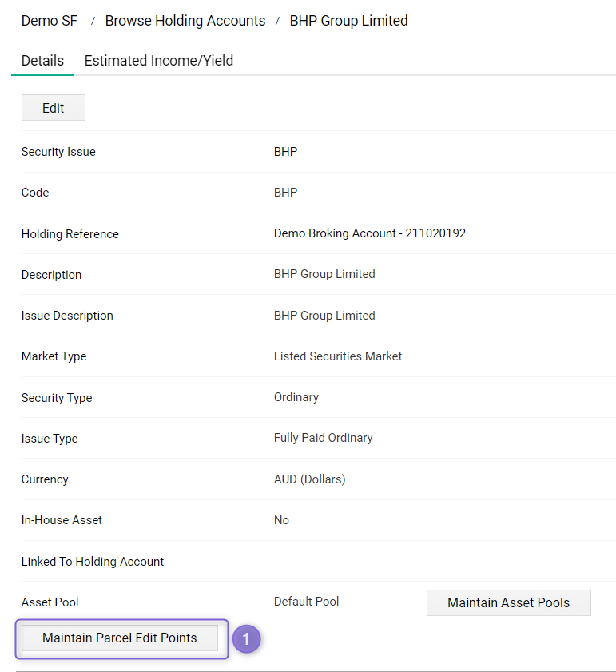Select the Issue Description value BHP Group Limited
Screen dimensions: 616x672
324,316
